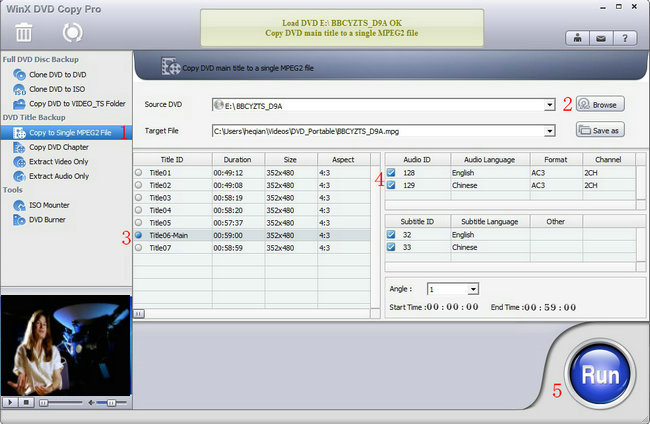Select Copy DVD Chapter mode
The height and width of the screenshot is (424, 650).
point(59,147)
